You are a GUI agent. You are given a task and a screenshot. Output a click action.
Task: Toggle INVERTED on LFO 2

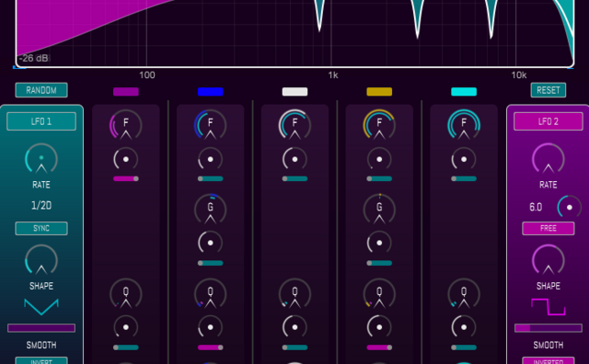(549, 360)
